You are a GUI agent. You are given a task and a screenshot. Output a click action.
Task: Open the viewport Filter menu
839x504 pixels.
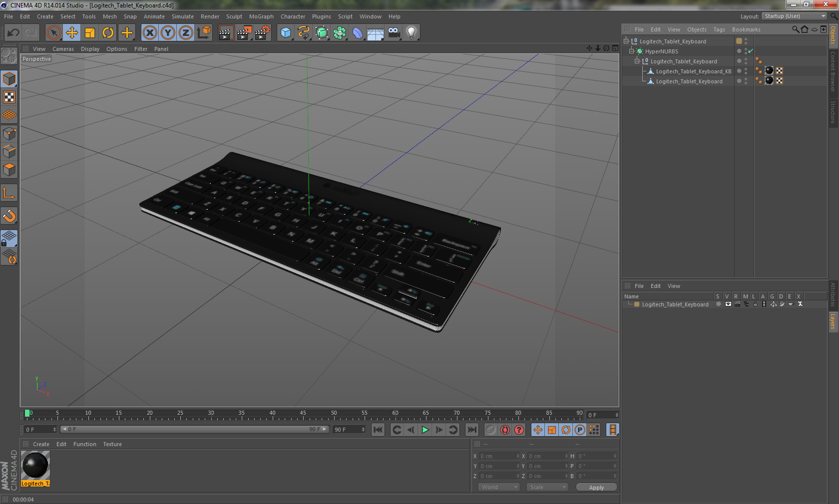pyautogui.click(x=141, y=49)
